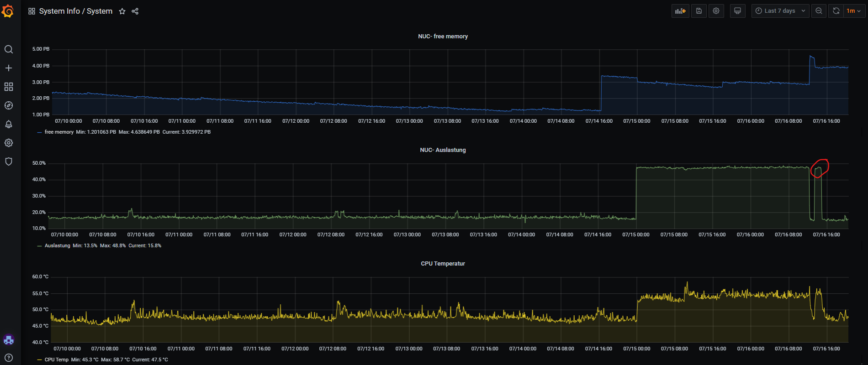The width and height of the screenshot is (868, 365).
Task: Click the zoom out time range button
Action: point(819,11)
